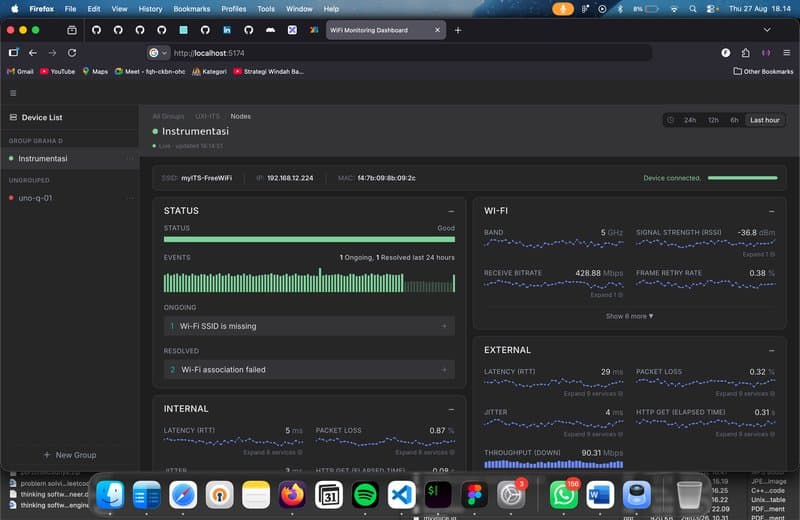Open options dots for Instrumentasi device
800x520 pixels.
(x=130, y=159)
